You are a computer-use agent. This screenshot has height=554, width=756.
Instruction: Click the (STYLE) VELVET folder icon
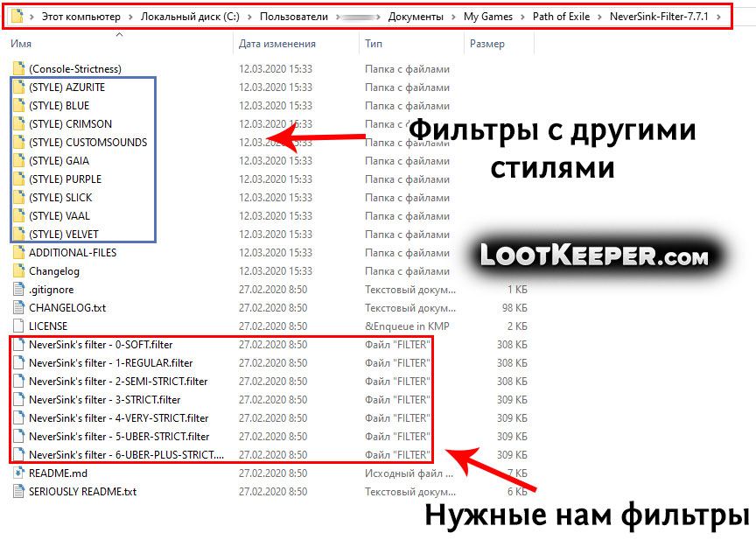18,234
